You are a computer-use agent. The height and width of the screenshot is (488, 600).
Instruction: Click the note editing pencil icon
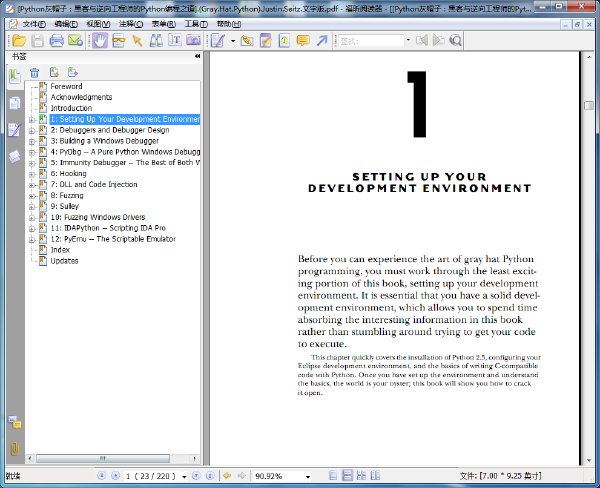pos(266,40)
